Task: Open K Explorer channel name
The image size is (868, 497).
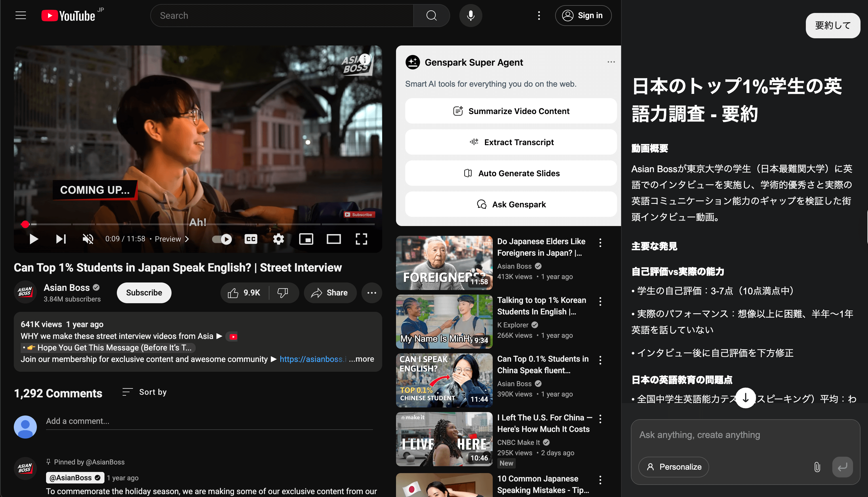Action: point(513,325)
